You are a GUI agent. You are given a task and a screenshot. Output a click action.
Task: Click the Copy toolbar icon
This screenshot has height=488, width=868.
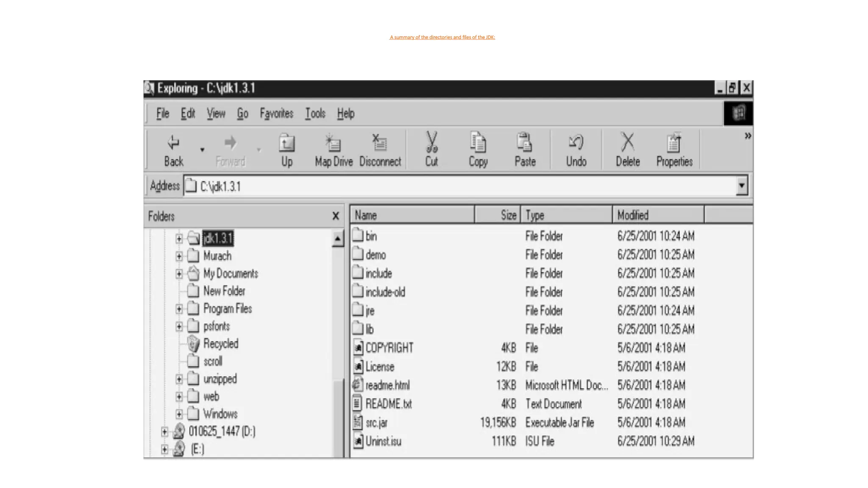pyautogui.click(x=478, y=142)
